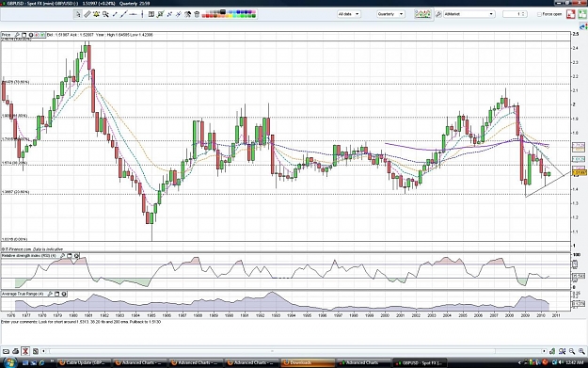Viewport: 588px width, 368px height.
Task: Select the ruler measure tool
Action: pyautogui.click(x=87, y=14)
